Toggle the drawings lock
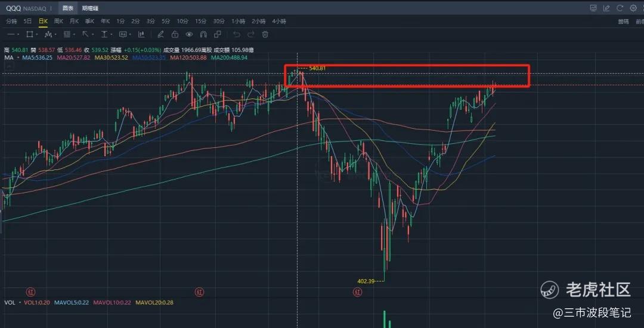644x328 pixels. tap(175, 35)
